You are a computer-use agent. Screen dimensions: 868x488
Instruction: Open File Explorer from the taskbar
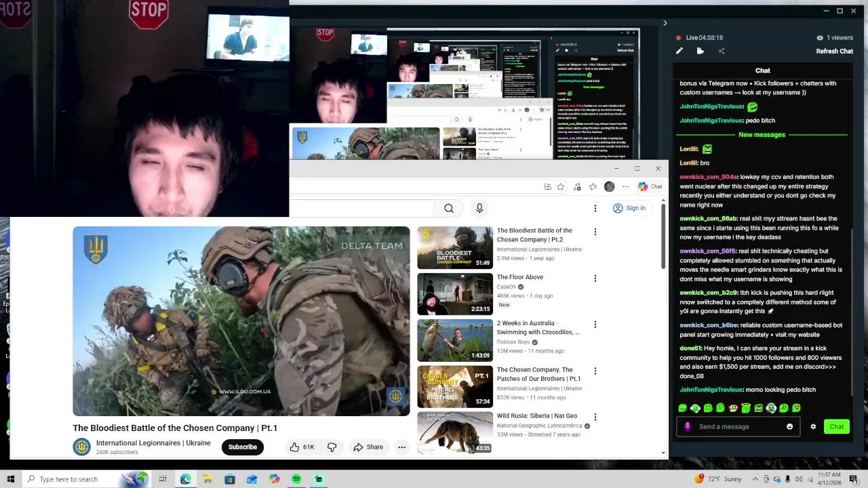(208, 479)
